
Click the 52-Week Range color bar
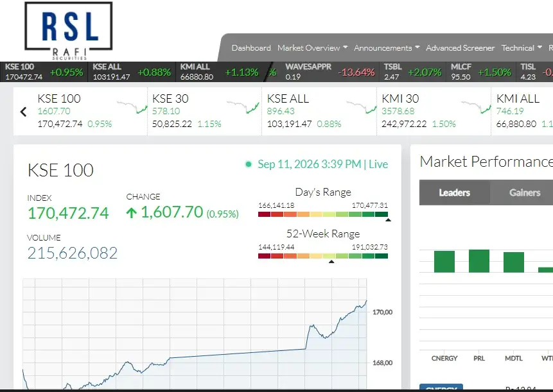322,256
